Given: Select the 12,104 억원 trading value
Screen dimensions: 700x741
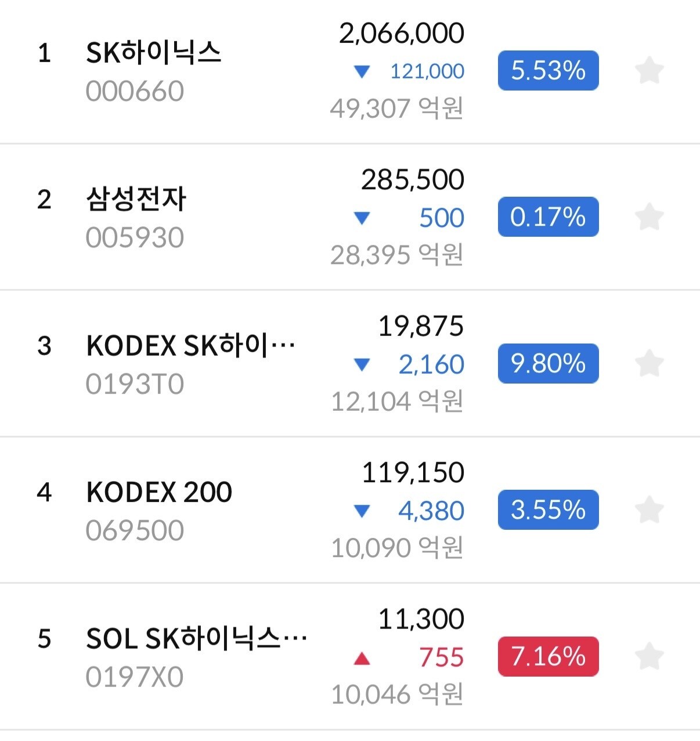Looking at the screenshot, I should coord(397,402).
